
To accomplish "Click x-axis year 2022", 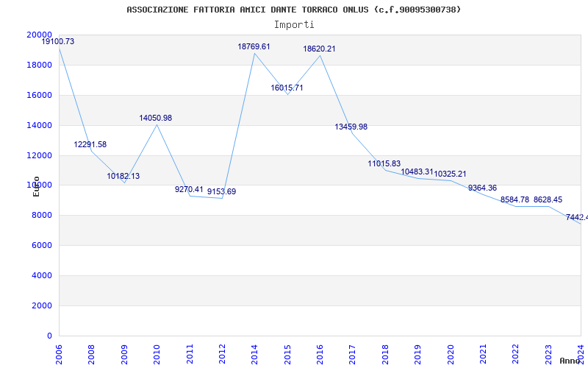I will tap(516, 354).
